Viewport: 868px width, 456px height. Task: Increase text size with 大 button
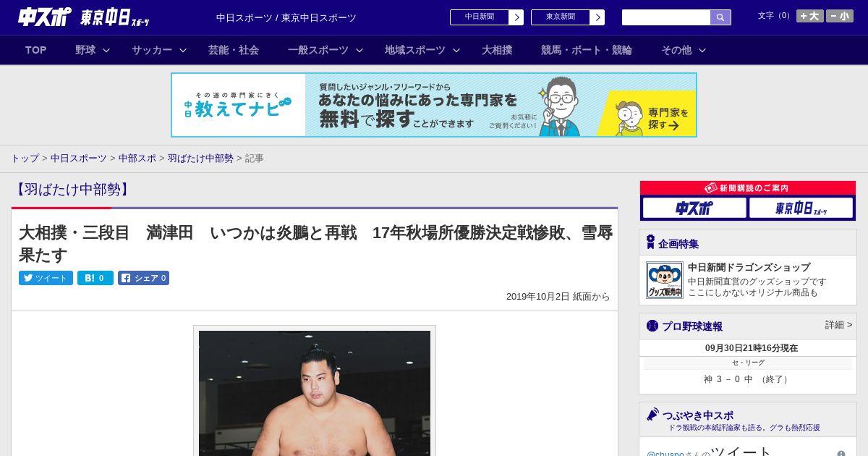tap(810, 16)
